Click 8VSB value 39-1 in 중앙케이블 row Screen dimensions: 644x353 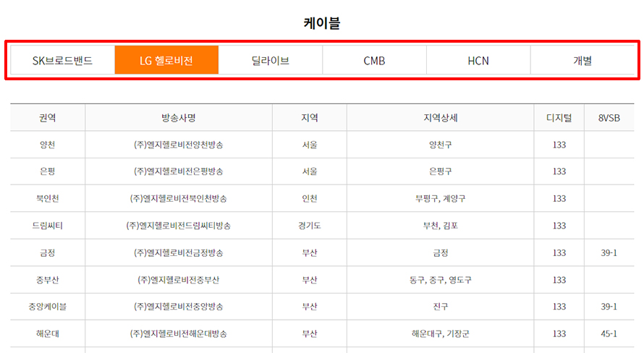click(609, 306)
